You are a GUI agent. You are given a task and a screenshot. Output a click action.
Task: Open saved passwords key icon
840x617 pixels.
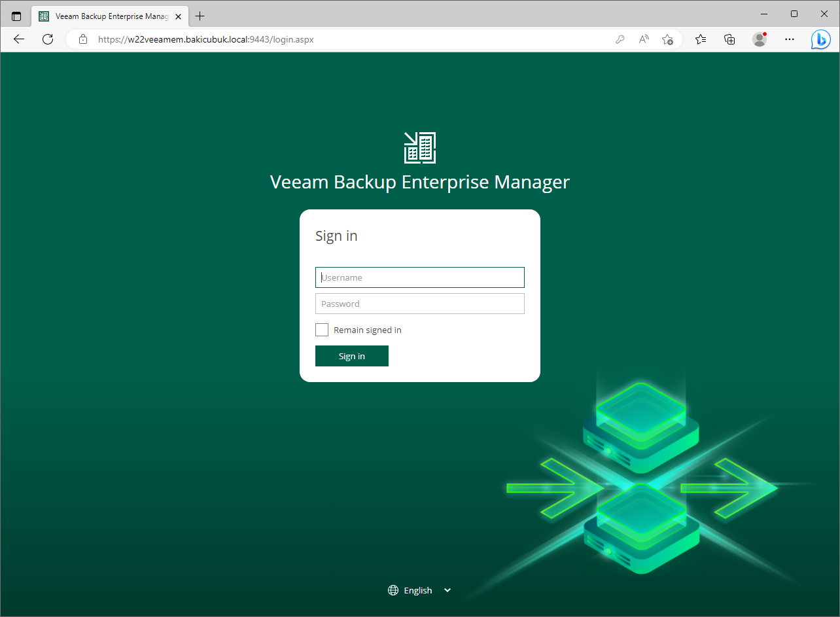pos(620,39)
